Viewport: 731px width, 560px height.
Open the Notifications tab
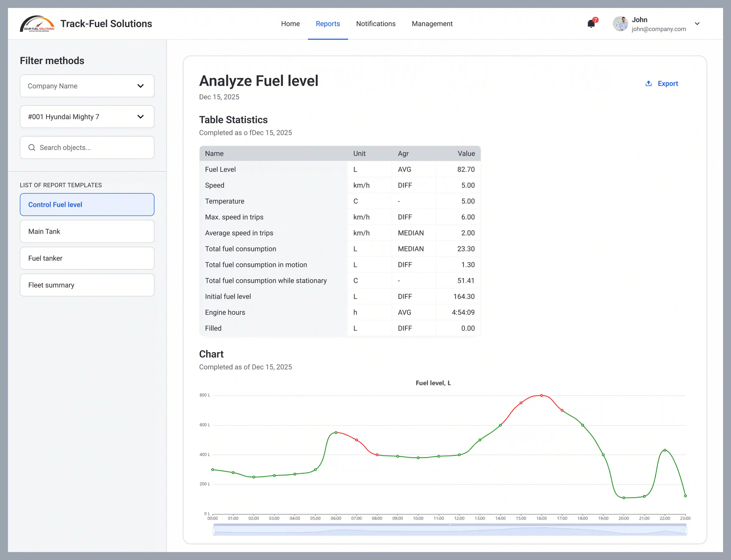tap(376, 24)
